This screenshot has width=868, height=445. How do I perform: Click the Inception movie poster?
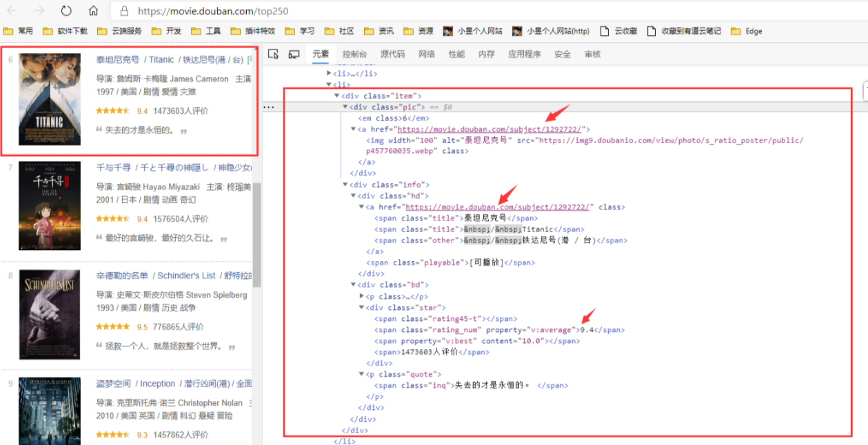(50, 411)
